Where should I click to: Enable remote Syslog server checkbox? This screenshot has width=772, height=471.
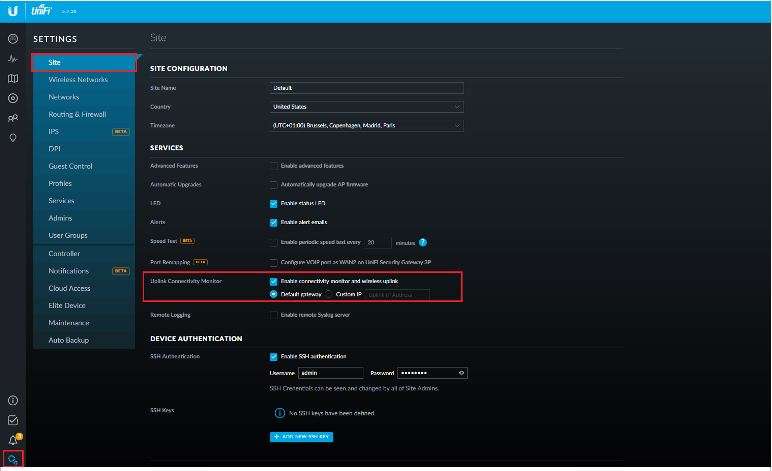coord(274,315)
